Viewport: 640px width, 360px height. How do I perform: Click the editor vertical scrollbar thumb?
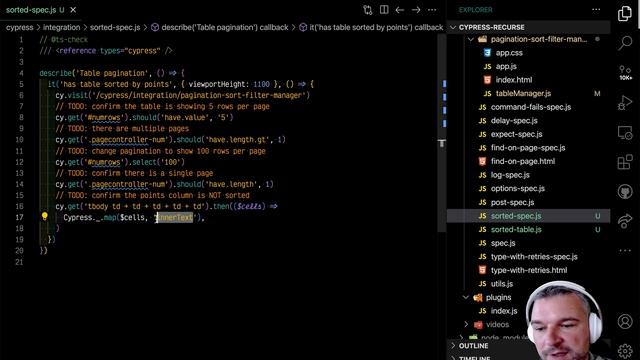point(442,133)
